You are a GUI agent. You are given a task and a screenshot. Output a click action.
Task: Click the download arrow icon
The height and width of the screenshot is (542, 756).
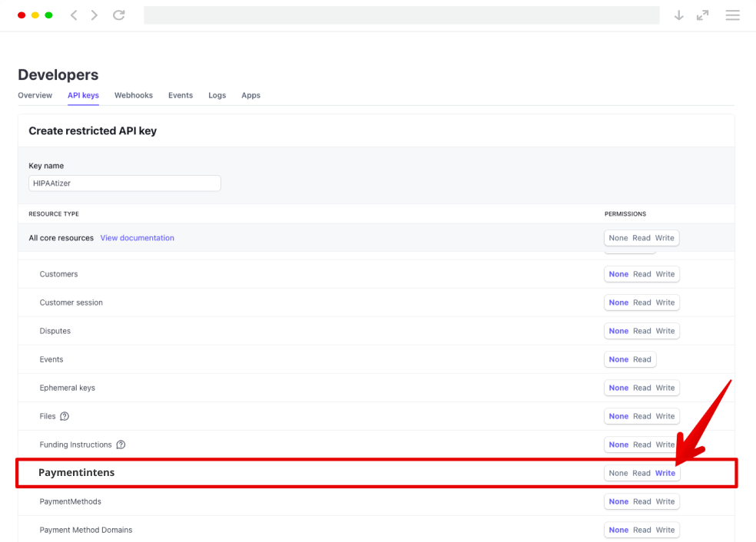tap(678, 15)
